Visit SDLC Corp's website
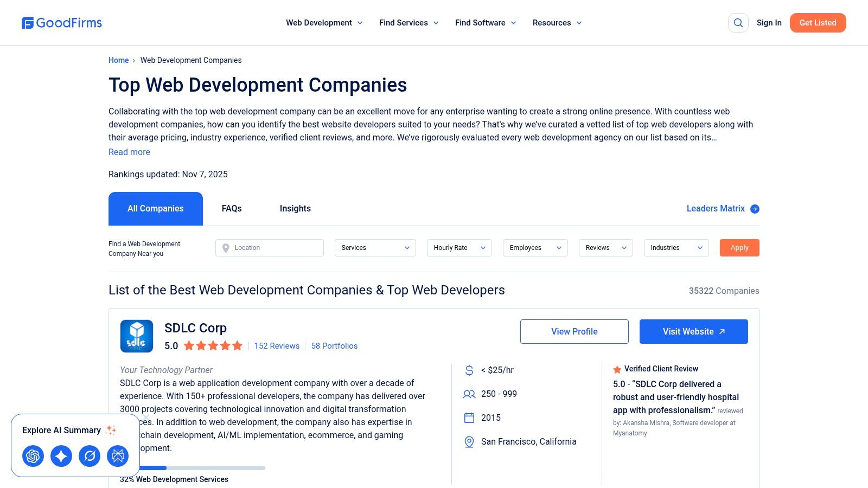This screenshot has height=488, width=868. click(693, 331)
